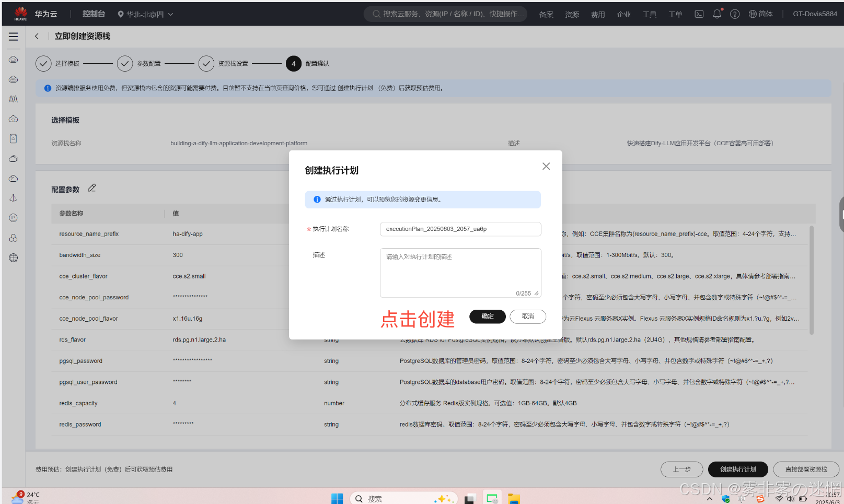Click the Wi-Fi icon in system tray
Image resolution: width=844 pixels, height=504 pixels.
(x=779, y=499)
